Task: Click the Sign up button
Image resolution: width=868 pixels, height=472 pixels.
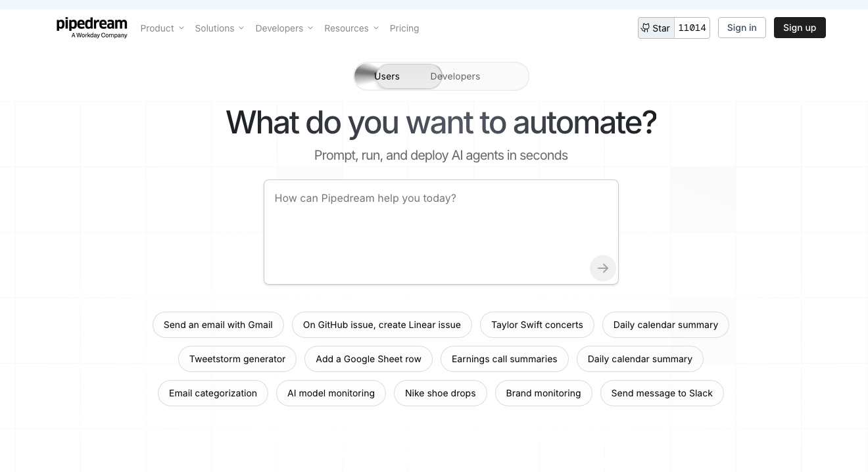Action: pos(799,28)
